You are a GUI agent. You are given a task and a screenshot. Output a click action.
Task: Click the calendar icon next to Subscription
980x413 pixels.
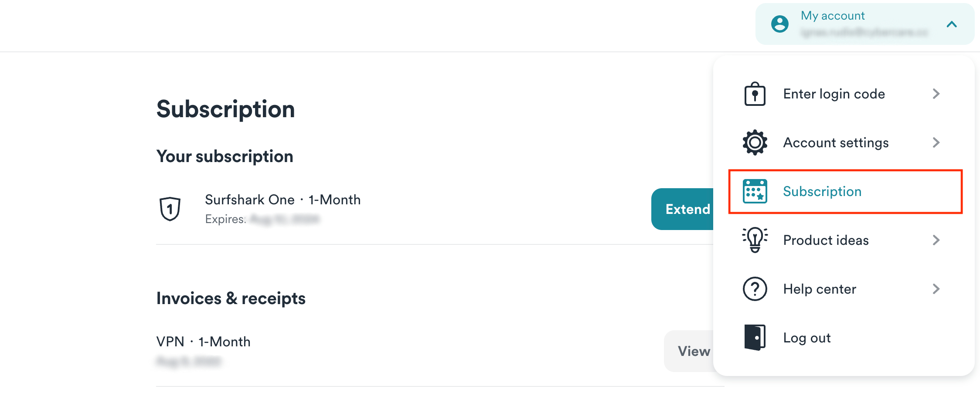click(755, 191)
